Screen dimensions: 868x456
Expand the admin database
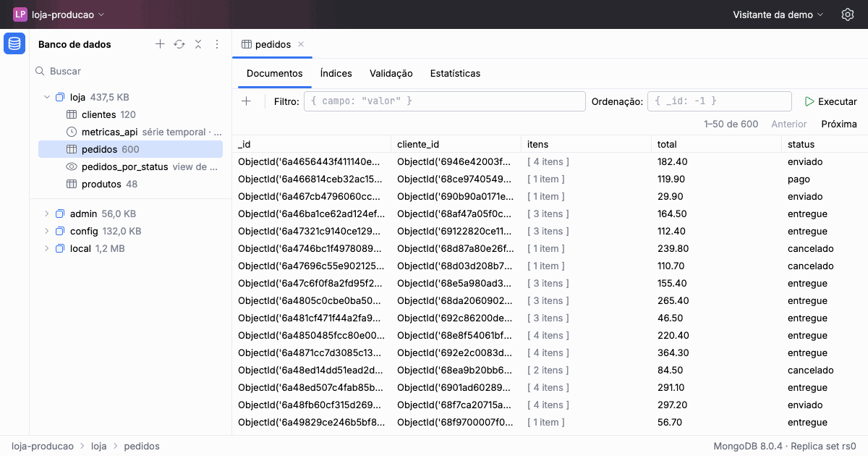(x=47, y=214)
